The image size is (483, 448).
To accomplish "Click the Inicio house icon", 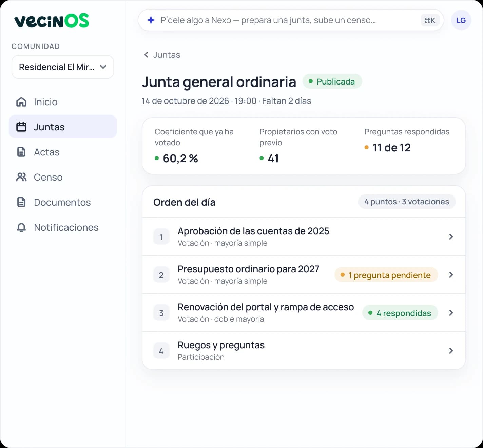I will tap(21, 102).
